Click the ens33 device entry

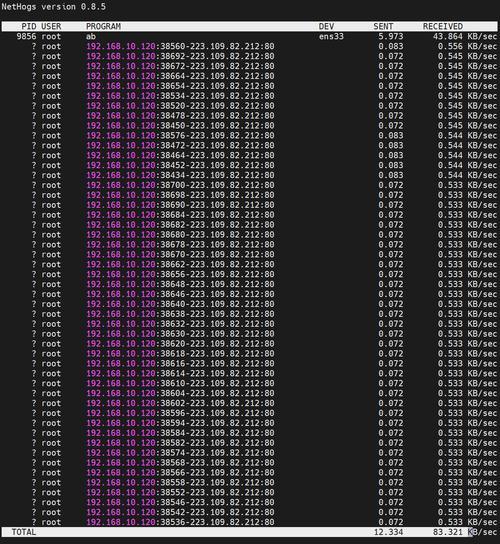pos(331,36)
